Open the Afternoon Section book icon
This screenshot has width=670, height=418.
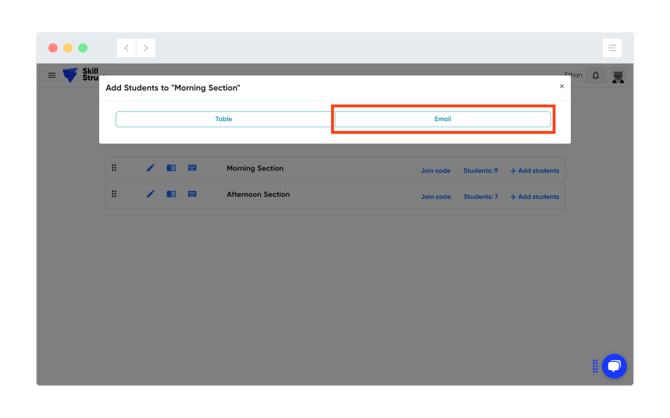[x=171, y=194]
